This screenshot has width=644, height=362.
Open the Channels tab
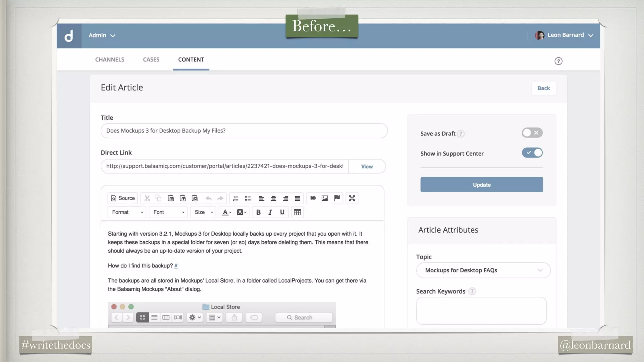[109, 60]
